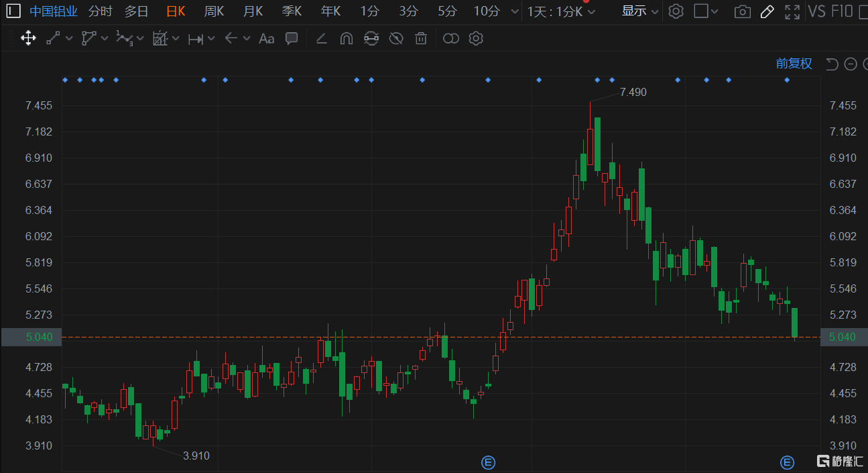
Task: Select the trend line drawing tool
Action: (x=53, y=38)
